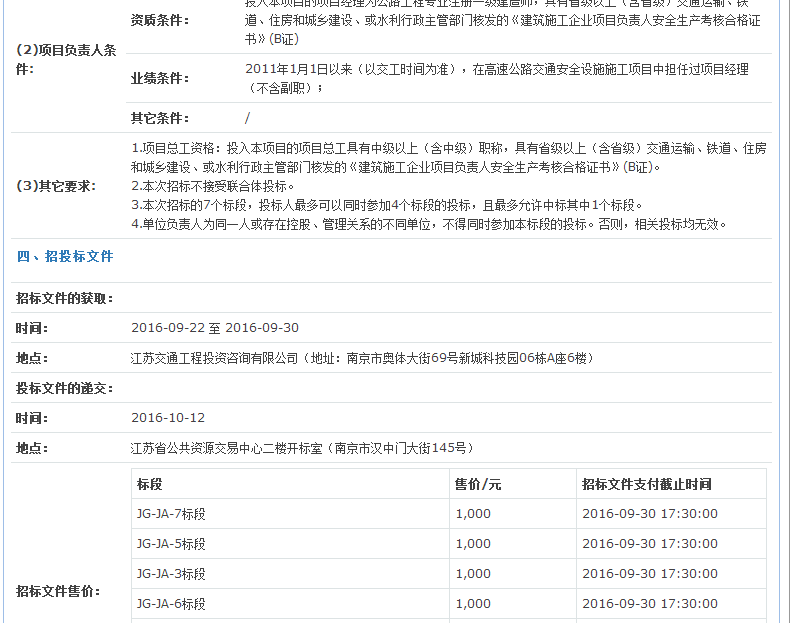Select the JG-JA-7标段 table cell
Screen dimensions: 808x623
[171, 514]
